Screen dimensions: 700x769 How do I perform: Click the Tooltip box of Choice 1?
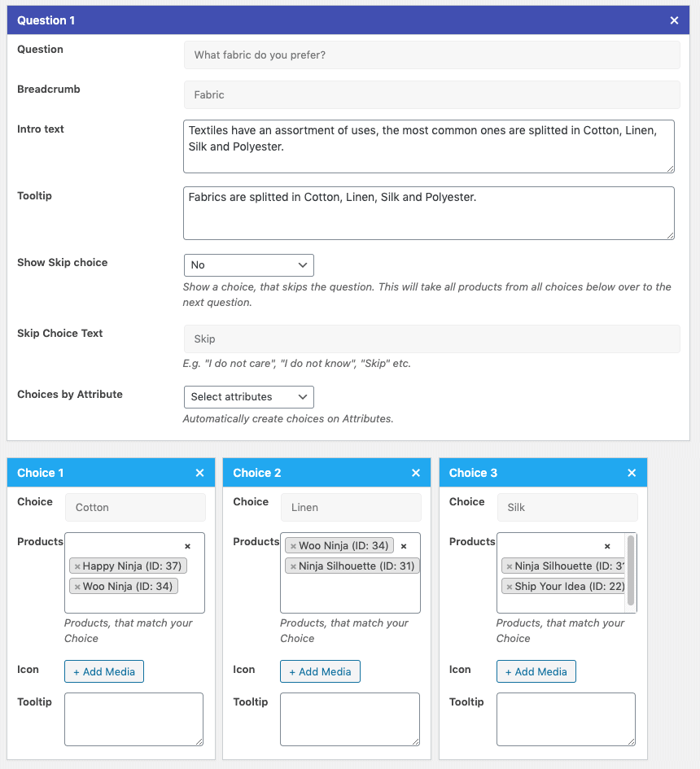(133, 719)
